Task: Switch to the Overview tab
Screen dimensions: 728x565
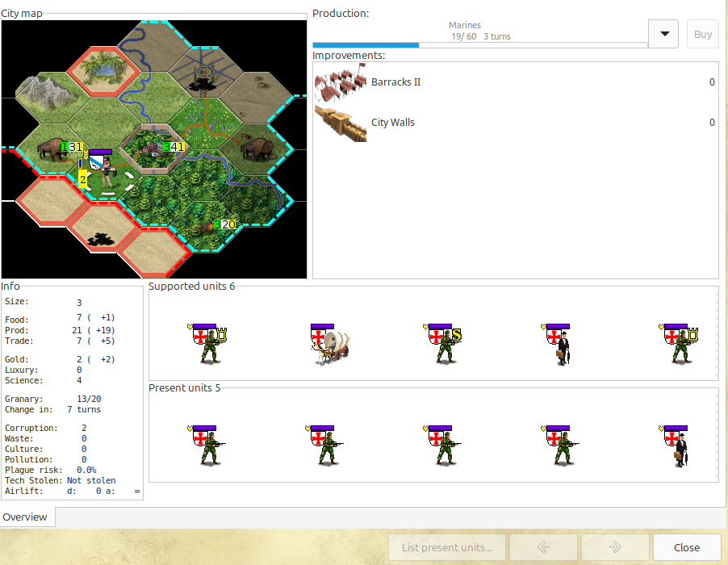Action: tap(26, 517)
